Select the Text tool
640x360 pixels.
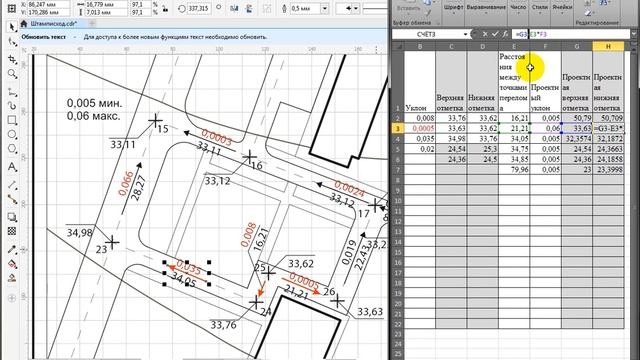pyautogui.click(x=12, y=167)
